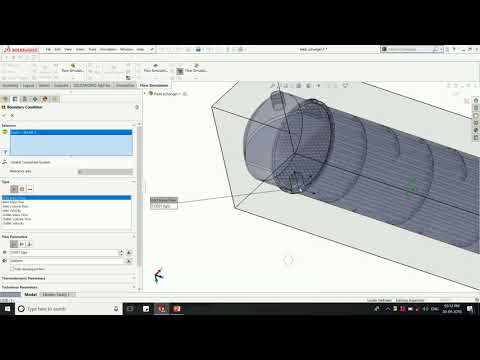Collapse the Type section
Viewport: 480px width, 360px height.
pos(134,182)
